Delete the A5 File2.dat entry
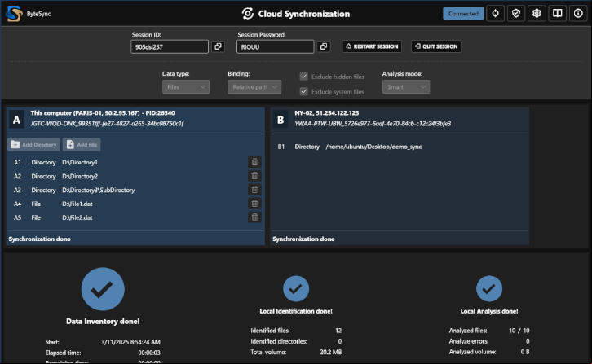The height and width of the screenshot is (364, 592). [x=255, y=217]
